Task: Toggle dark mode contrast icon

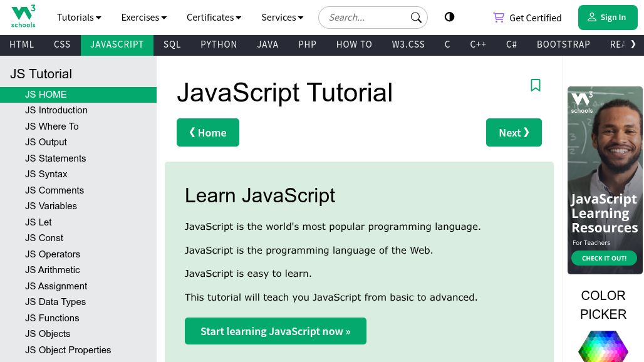Action: tap(449, 17)
